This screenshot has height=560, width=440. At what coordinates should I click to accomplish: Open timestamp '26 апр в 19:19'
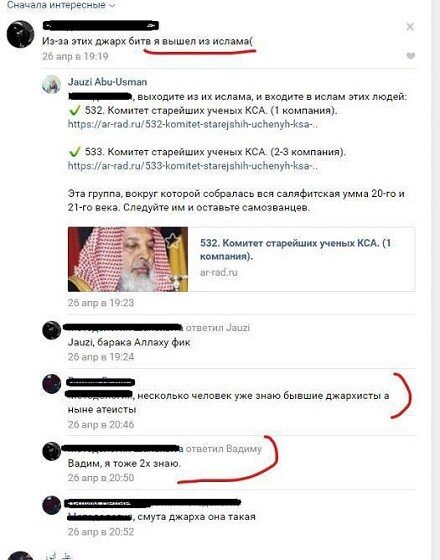[x=75, y=56]
